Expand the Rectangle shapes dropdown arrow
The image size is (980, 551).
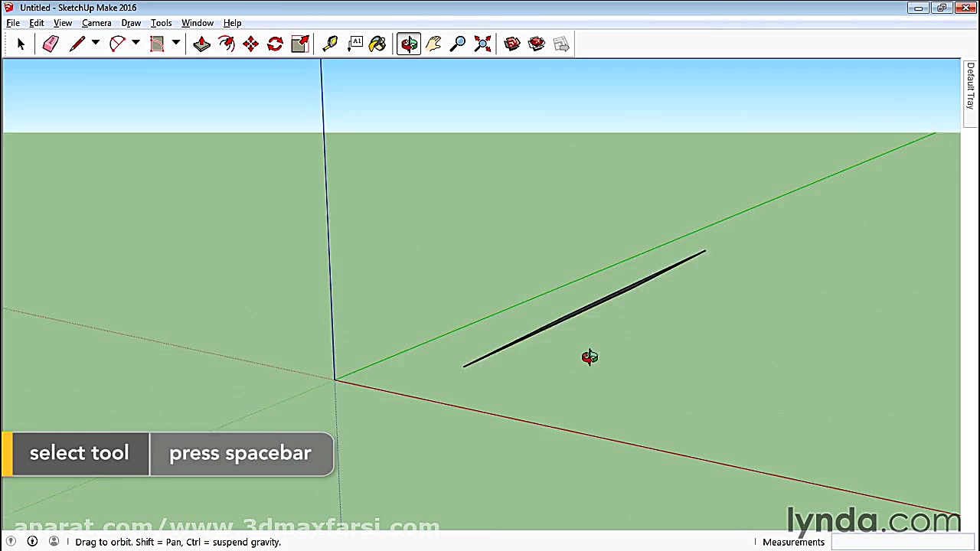tap(175, 44)
